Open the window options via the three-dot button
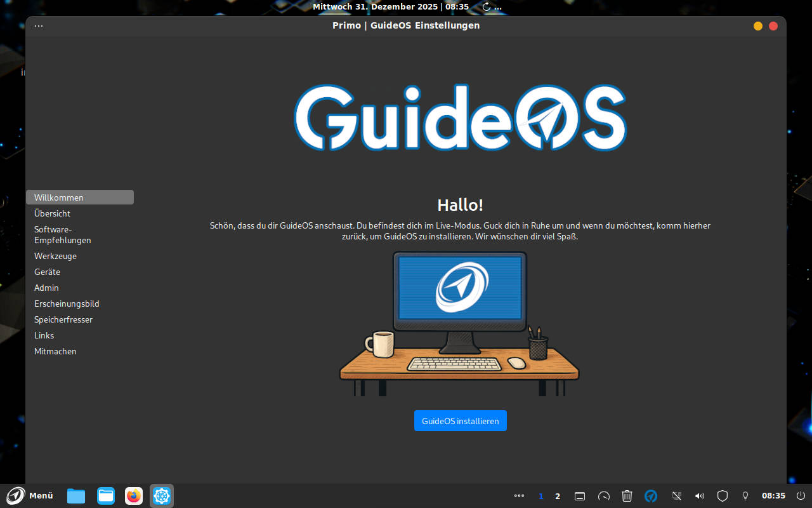This screenshot has height=508, width=812. click(39, 25)
